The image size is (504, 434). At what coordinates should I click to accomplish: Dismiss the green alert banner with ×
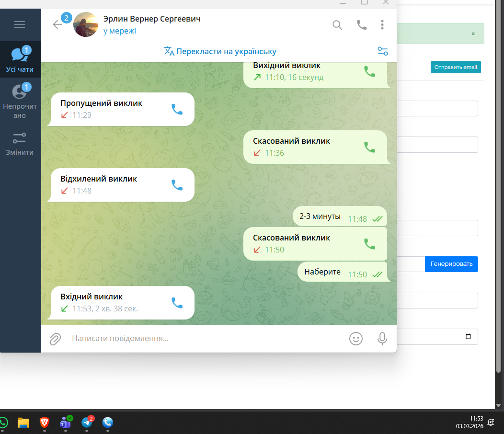[473, 34]
